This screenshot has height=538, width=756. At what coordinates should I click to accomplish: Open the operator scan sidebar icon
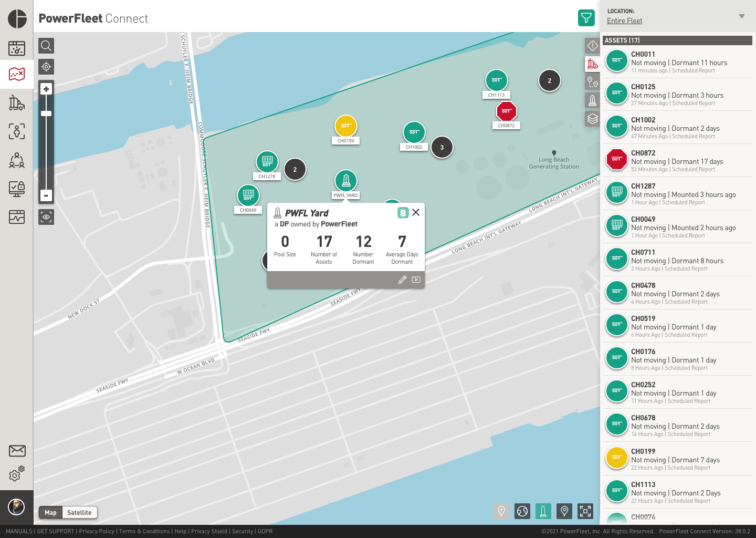point(17,131)
